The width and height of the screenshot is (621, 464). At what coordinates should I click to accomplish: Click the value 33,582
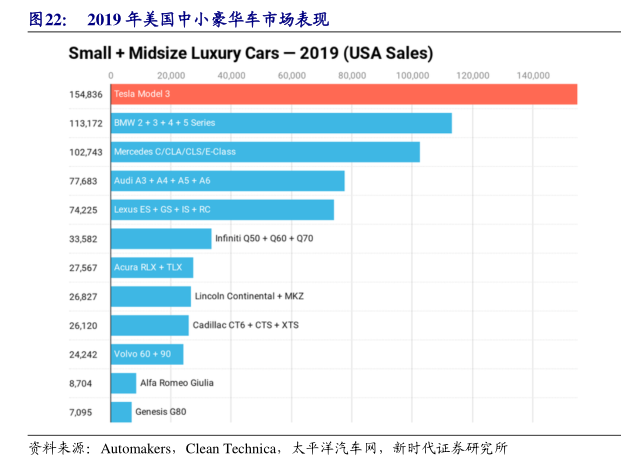[x=83, y=239]
